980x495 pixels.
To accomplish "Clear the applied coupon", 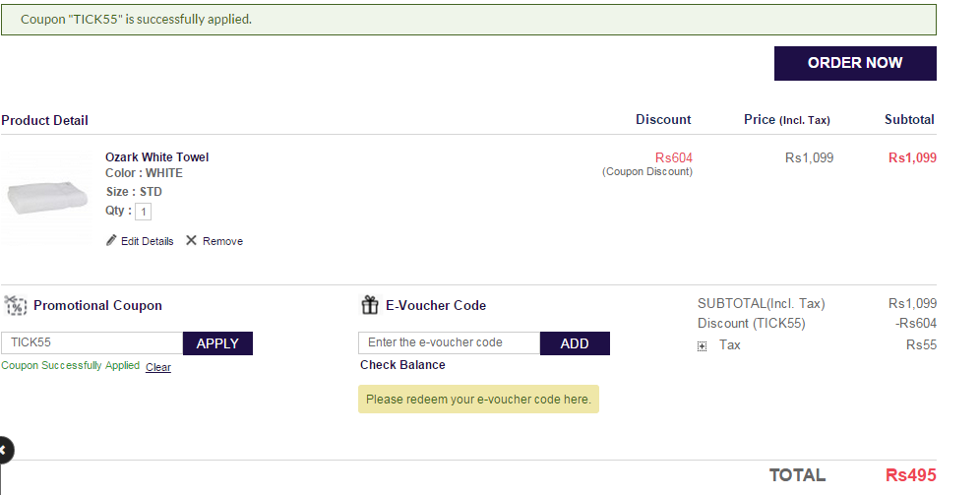I will [158, 367].
